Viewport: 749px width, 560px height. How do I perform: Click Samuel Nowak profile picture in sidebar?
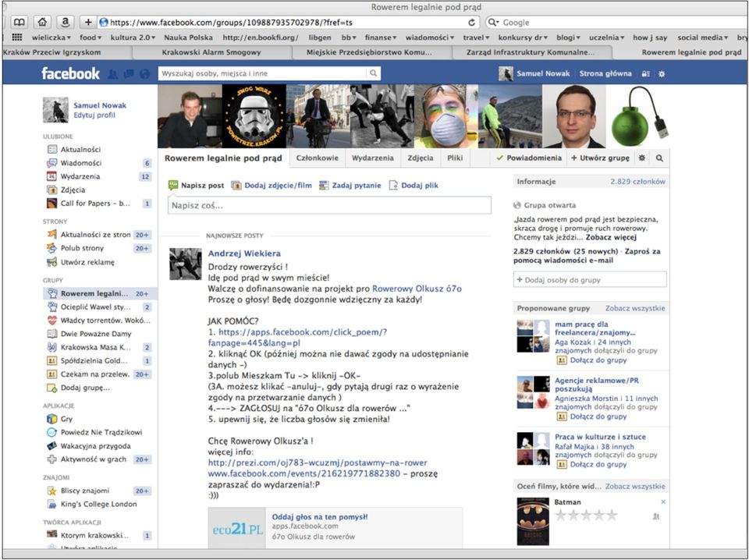[x=55, y=110]
